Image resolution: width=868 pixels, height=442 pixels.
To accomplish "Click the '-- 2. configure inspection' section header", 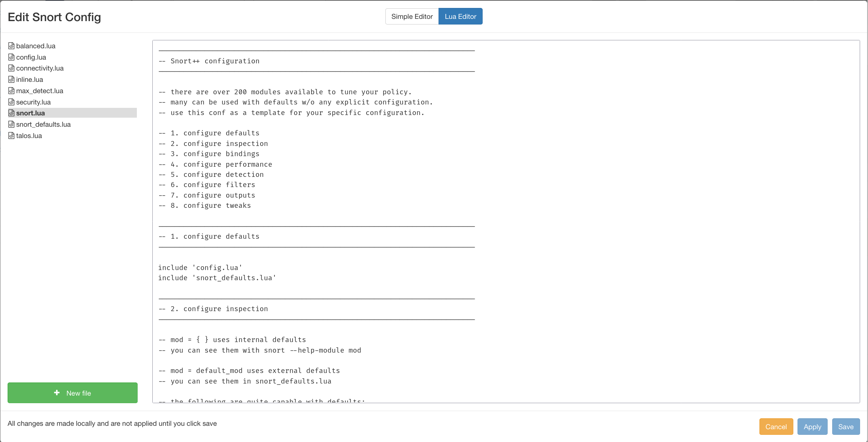I will point(213,309).
